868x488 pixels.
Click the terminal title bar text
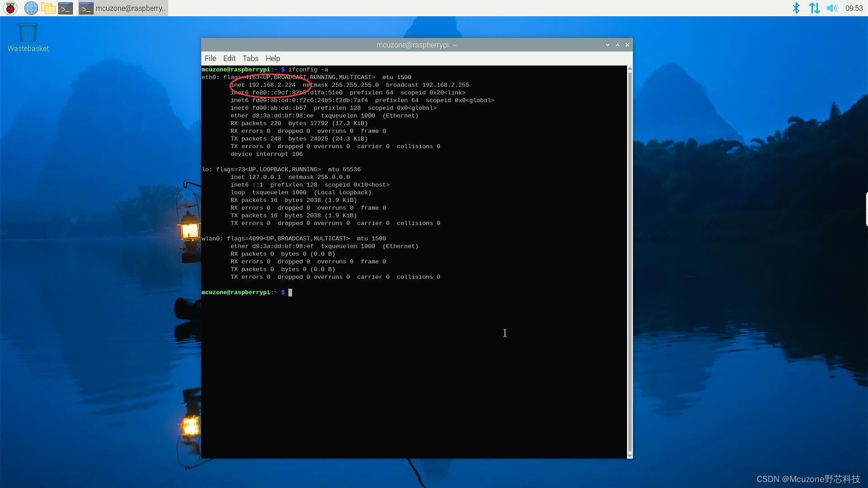[416, 45]
